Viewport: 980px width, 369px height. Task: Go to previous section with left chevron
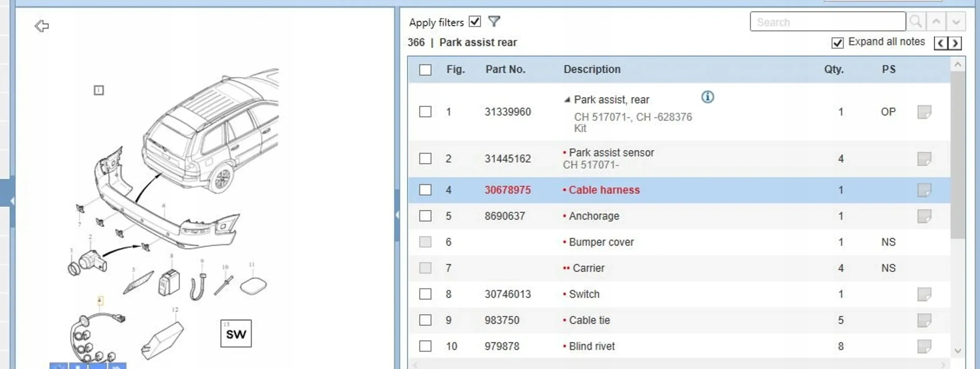pyautogui.click(x=941, y=43)
